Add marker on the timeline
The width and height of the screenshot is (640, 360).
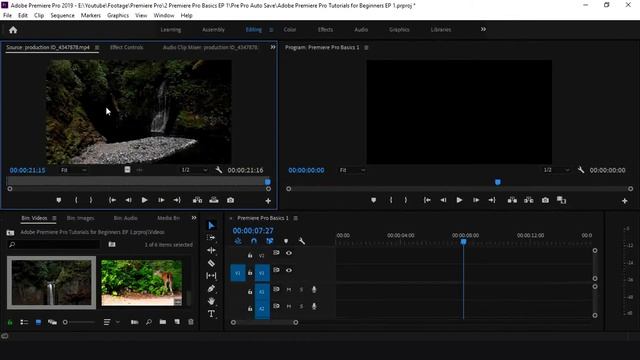point(286,241)
